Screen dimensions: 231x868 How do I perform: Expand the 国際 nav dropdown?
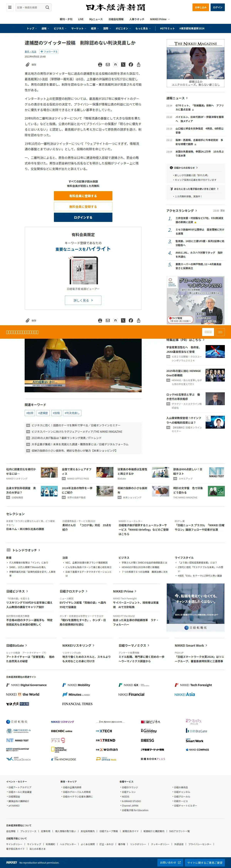(107, 28)
